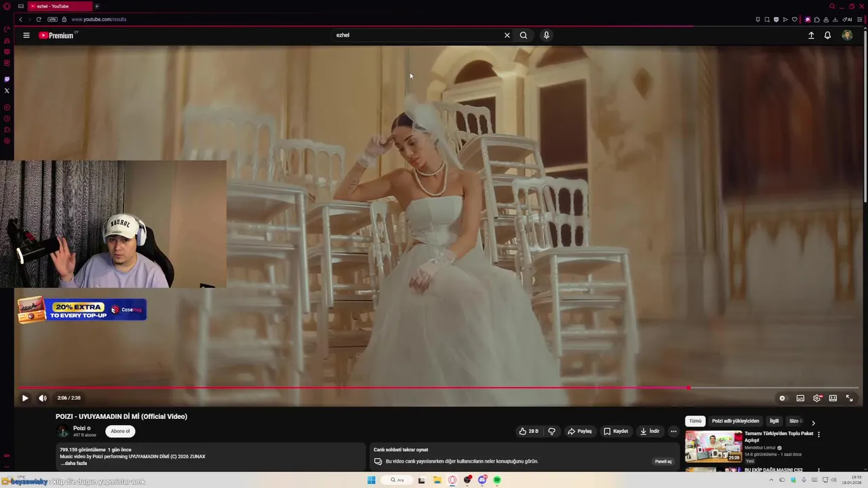Image resolution: width=868 pixels, height=488 pixels.
Task: Save video with Kaydet button
Action: tap(616, 431)
